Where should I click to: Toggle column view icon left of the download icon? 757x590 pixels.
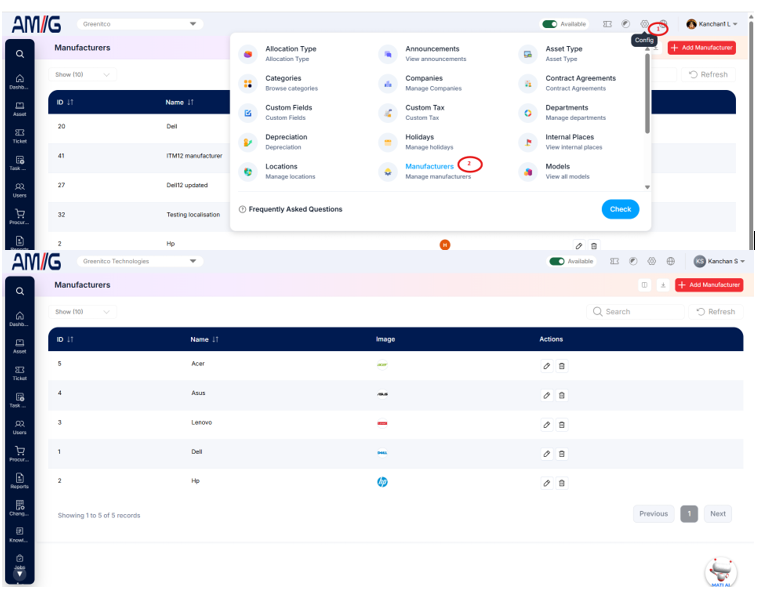(644, 285)
